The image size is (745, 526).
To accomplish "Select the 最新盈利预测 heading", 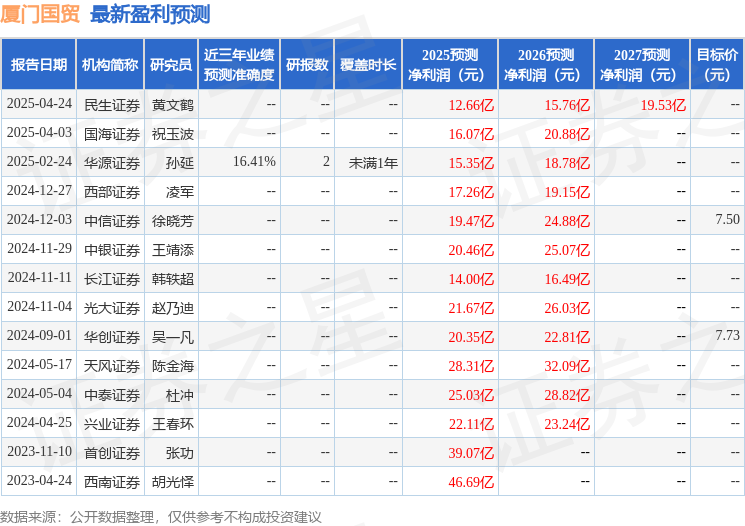I will tap(150, 14).
